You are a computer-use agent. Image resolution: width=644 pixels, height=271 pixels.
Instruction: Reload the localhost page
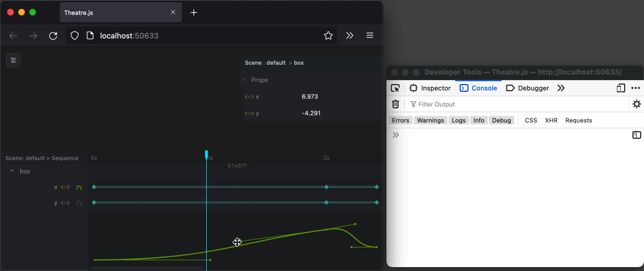pos(53,36)
